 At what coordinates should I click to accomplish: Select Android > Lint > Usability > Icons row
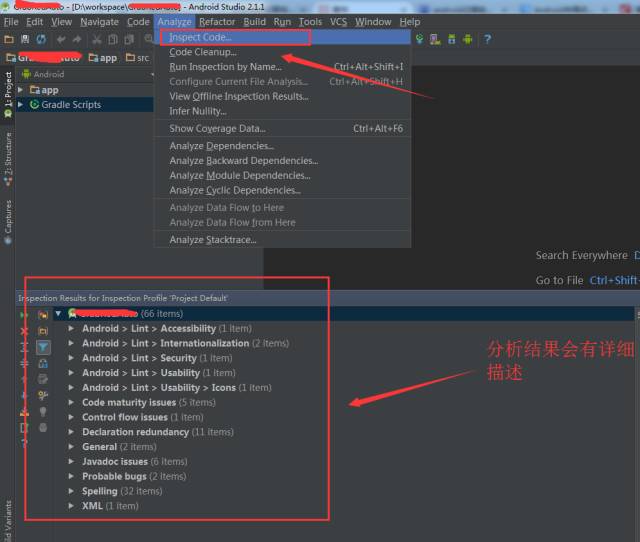[x=177, y=388]
